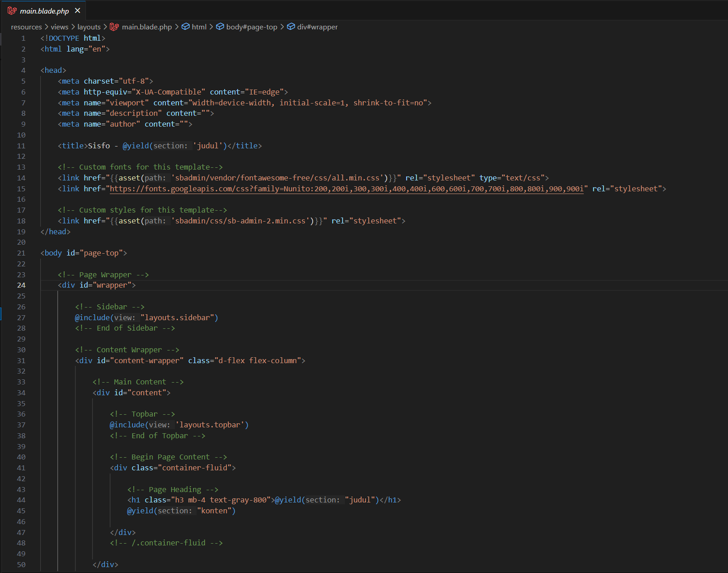Click the body#page-top symbol icon in the breadcrumb
Screen dimensions: 728x573
[x=220, y=27]
